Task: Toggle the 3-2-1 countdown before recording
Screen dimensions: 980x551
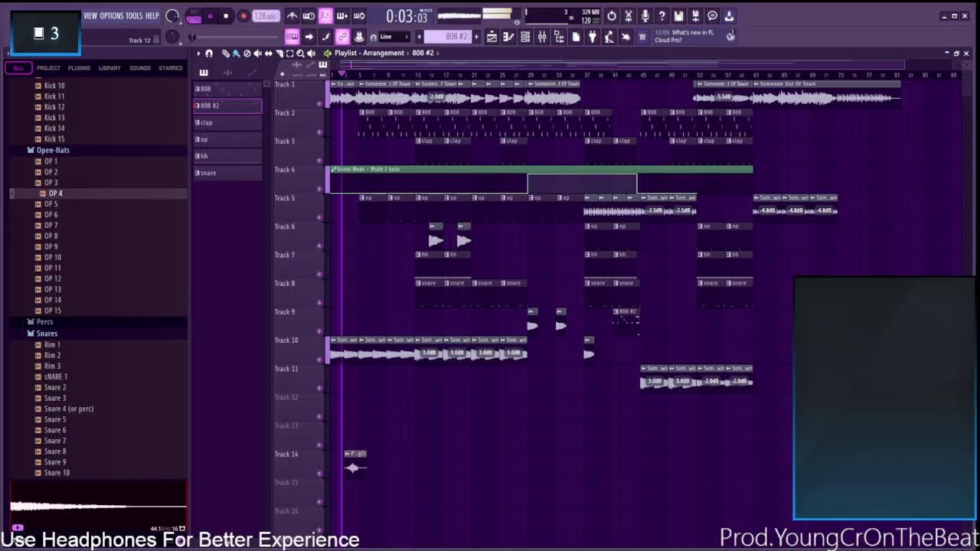Action: [325, 16]
